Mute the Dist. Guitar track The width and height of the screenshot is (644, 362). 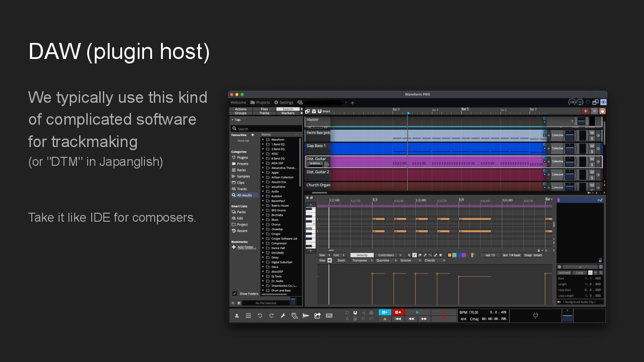tap(592, 159)
